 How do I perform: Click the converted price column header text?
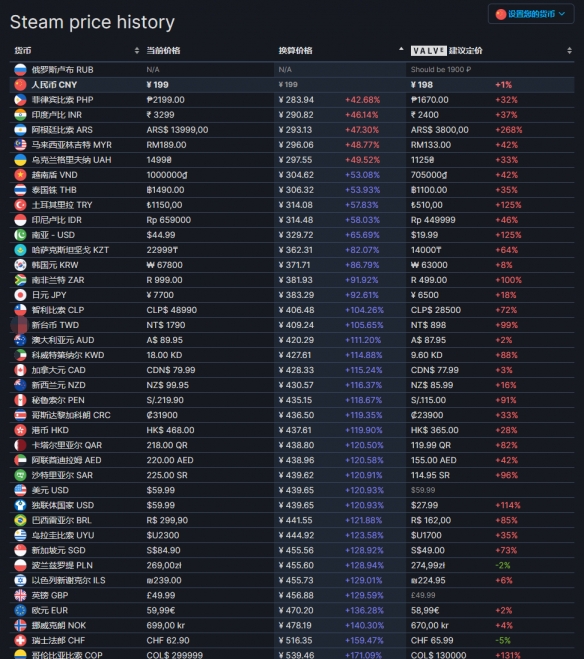coord(295,51)
